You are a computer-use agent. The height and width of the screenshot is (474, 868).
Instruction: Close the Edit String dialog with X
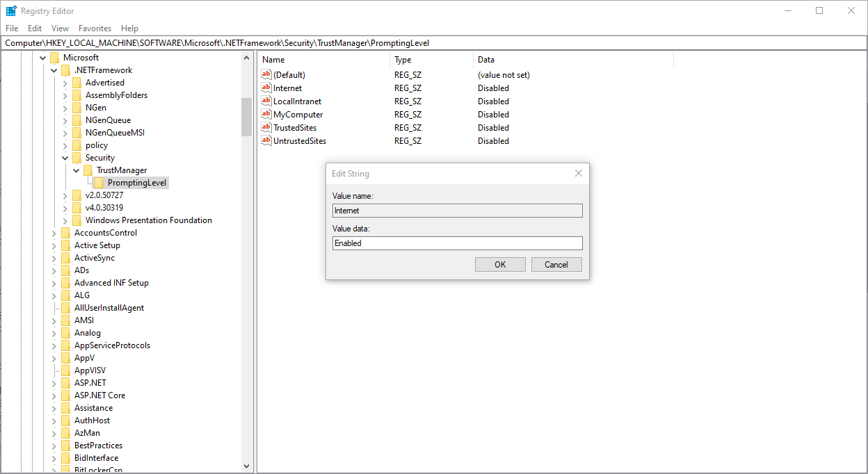tap(578, 174)
